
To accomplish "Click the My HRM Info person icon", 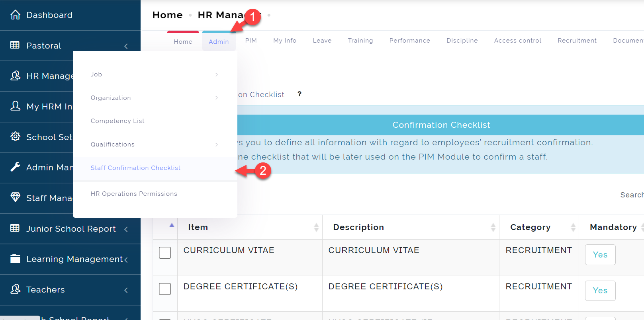I will pyautogui.click(x=15, y=106).
